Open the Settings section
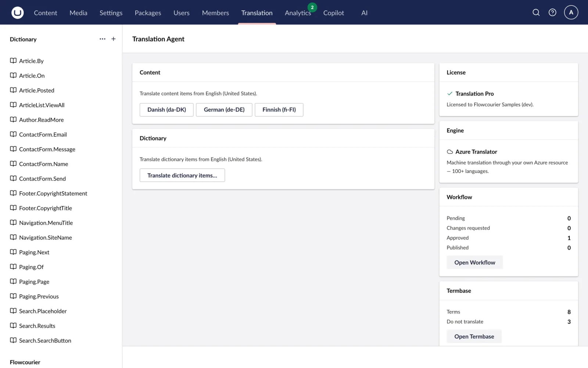The width and height of the screenshot is (588, 368). tap(111, 13)
